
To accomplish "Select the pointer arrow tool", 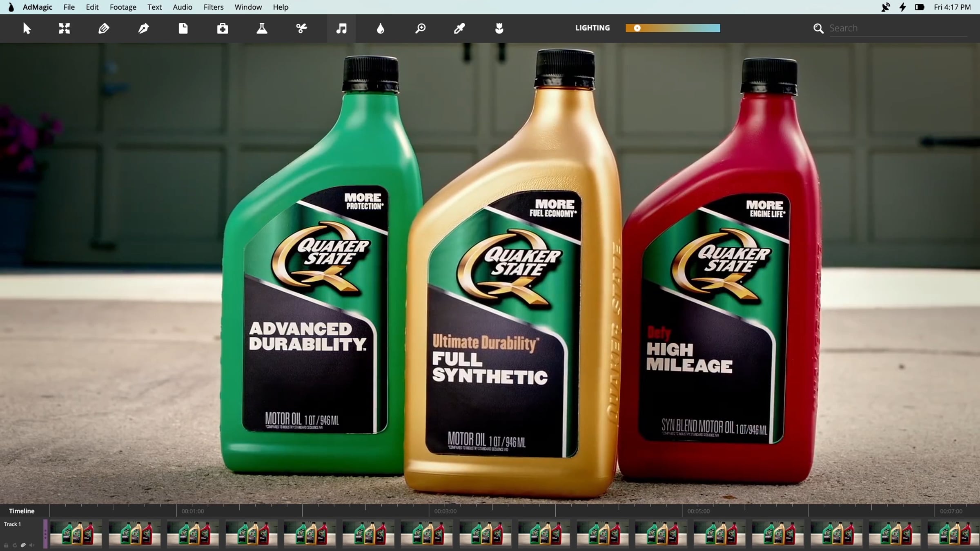I will click(x=27, y=29).
